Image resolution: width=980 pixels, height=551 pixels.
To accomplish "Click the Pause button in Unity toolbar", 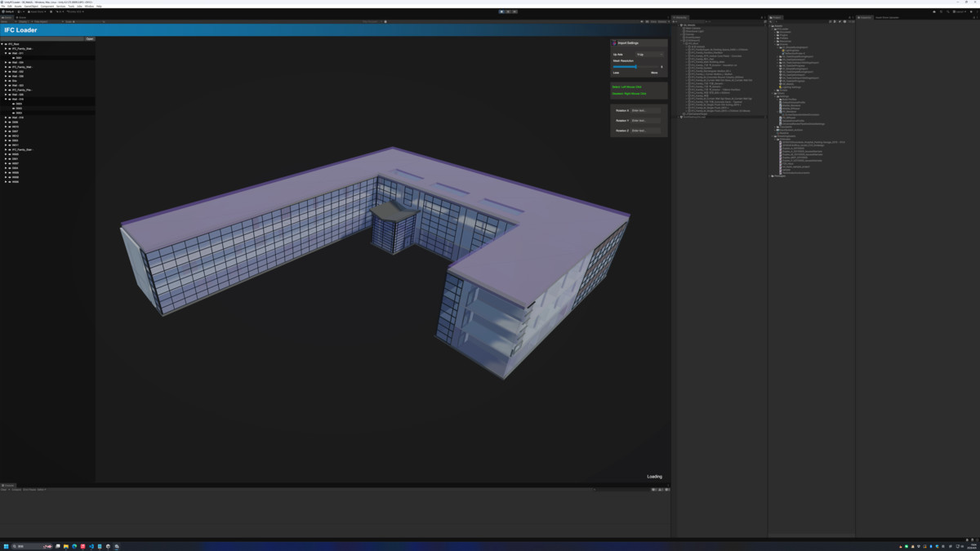I will point(508,11).
